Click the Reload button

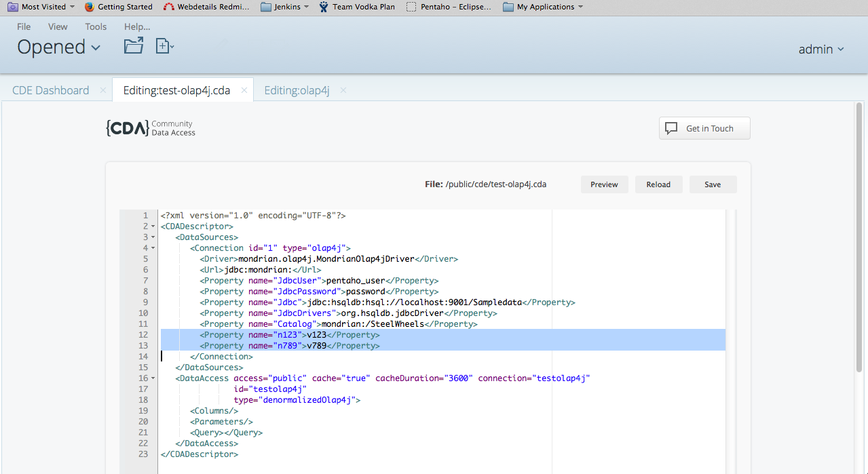[x=658, y=184]
